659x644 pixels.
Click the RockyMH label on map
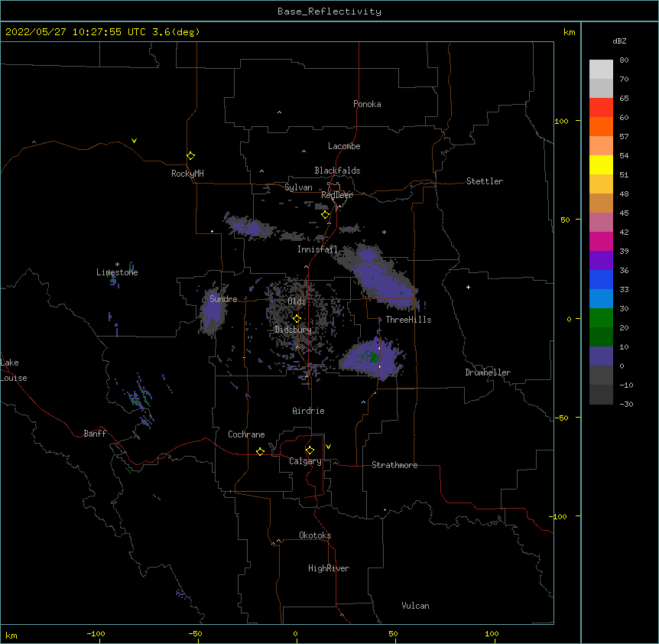click(187, 174)
